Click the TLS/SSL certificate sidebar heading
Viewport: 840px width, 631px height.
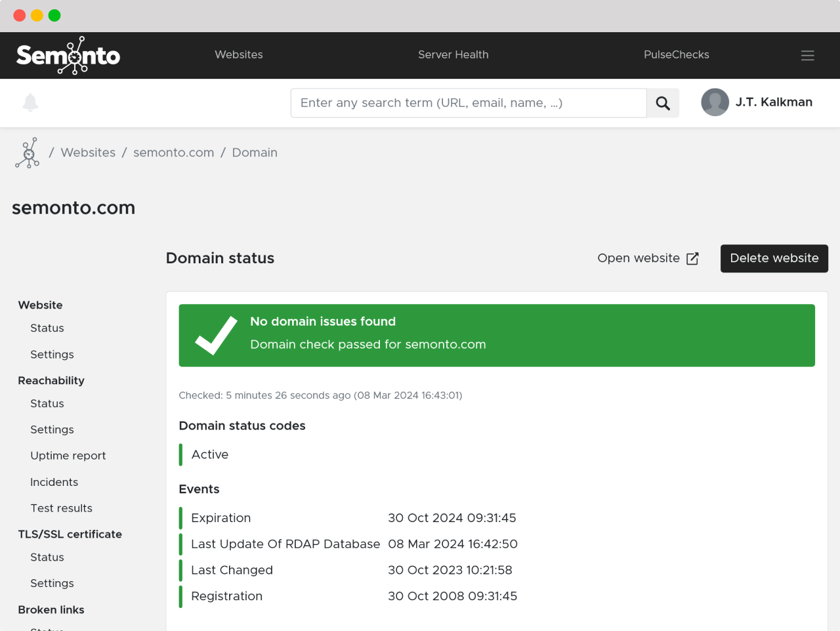(70, 534)
